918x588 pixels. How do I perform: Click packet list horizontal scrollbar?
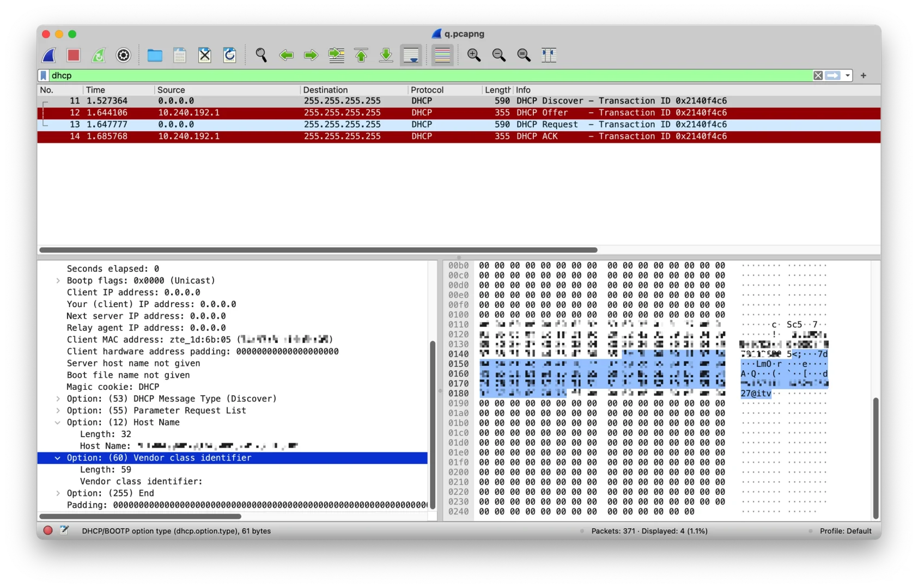[x=318, y=250]
